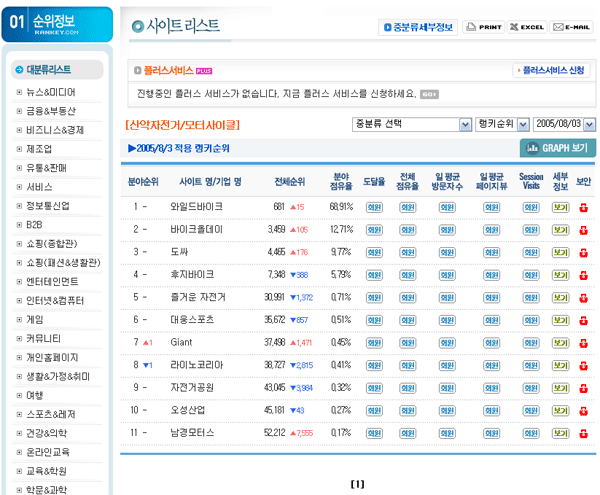The image size is (600, 495).
Task: Select 쇼핑(패션&생활관) category
Action: [x=63, y=263]
